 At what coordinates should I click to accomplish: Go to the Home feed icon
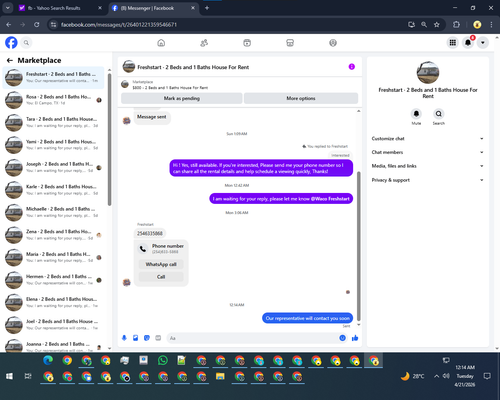[161, 43]
